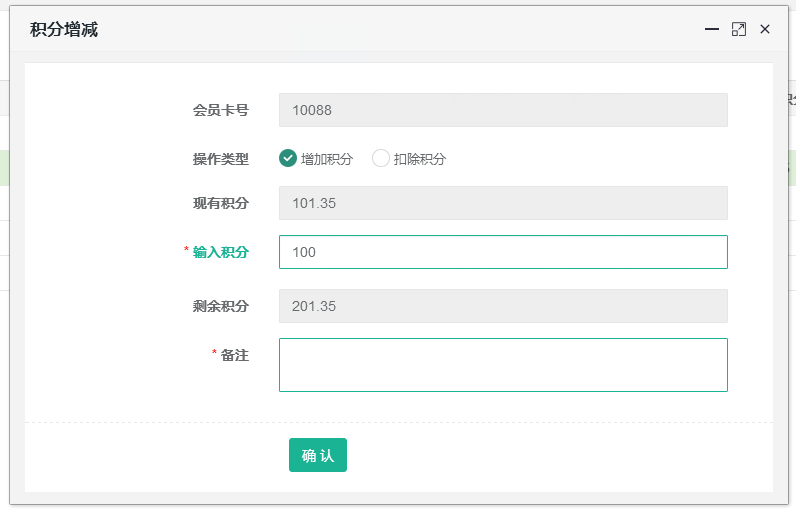Click the 现有积分 label text
The height and width of the screenshot is (514, 796).
tap(220, 203)
